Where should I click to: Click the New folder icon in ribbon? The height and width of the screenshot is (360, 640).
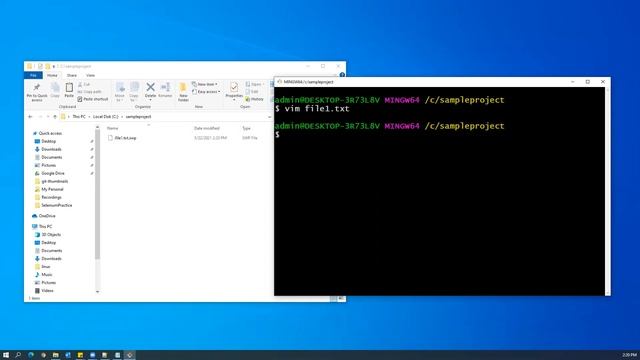tap(183, 87)
